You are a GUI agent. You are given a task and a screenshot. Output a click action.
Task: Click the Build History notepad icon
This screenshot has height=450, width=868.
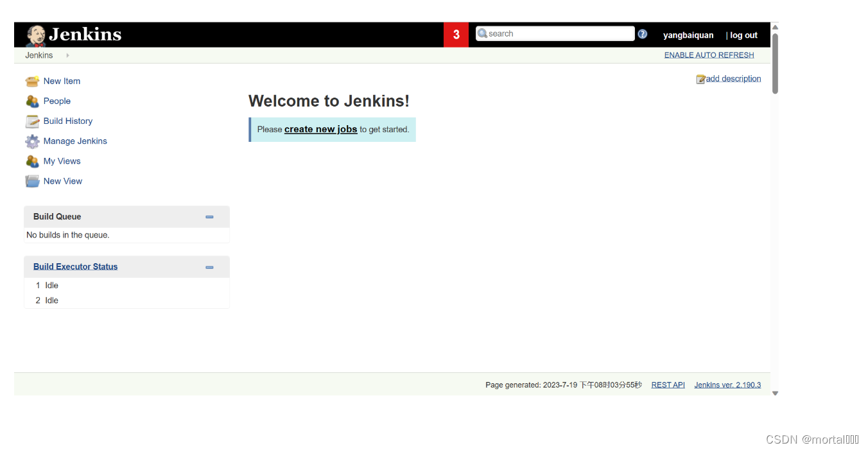tap(32, 121)
